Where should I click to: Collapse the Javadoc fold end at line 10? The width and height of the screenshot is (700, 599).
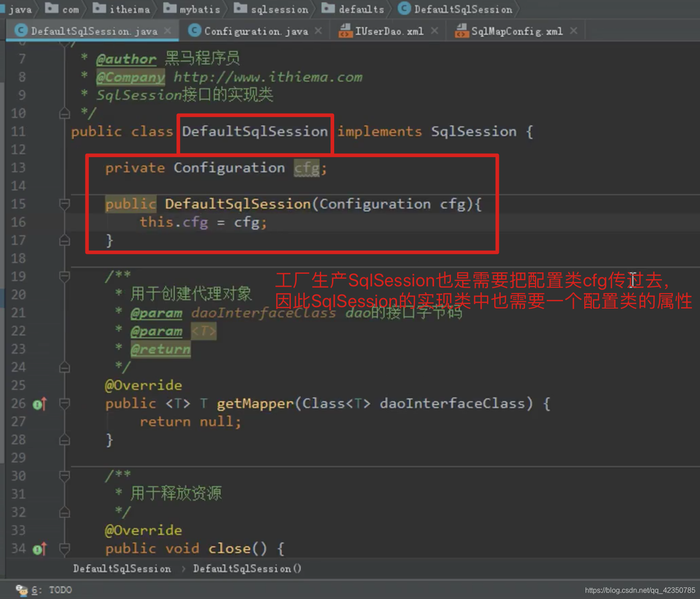pos(65,114)
